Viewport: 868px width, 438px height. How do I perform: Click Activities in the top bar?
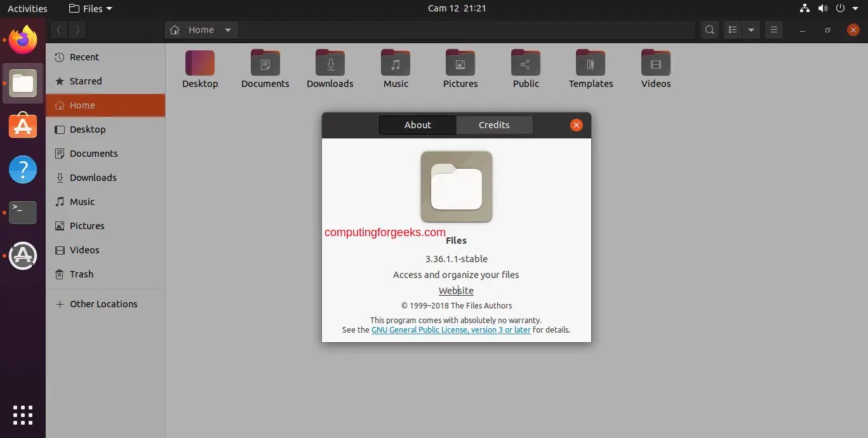click(x=27, y=8)
